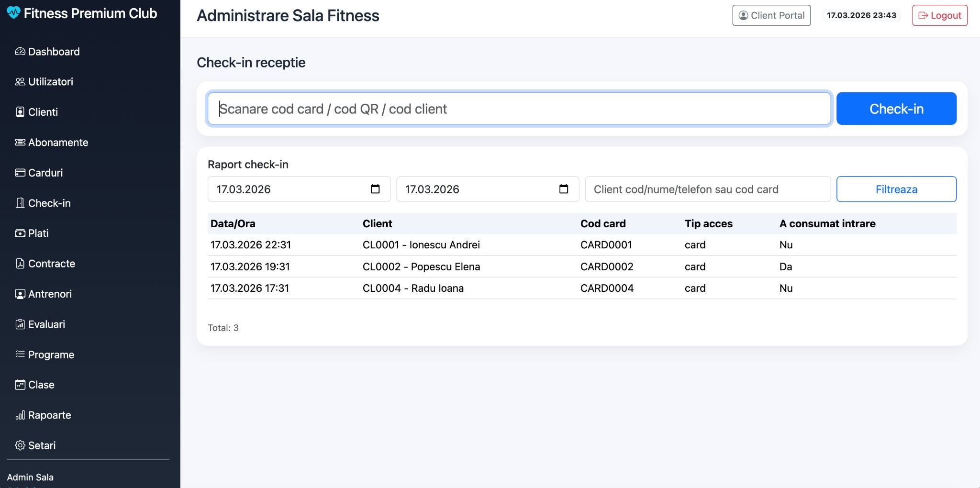Open the end date calendar picker
Viewport: 980px width, 488px height.
(564, 189)
